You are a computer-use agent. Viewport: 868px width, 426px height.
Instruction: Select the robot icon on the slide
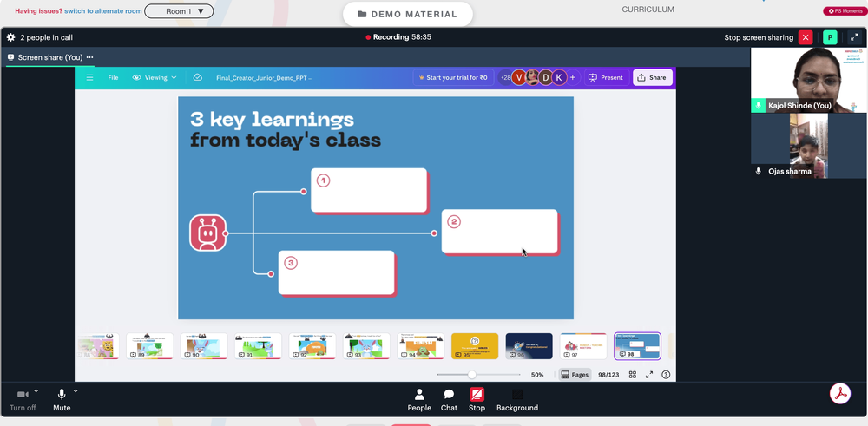[208, 233]
